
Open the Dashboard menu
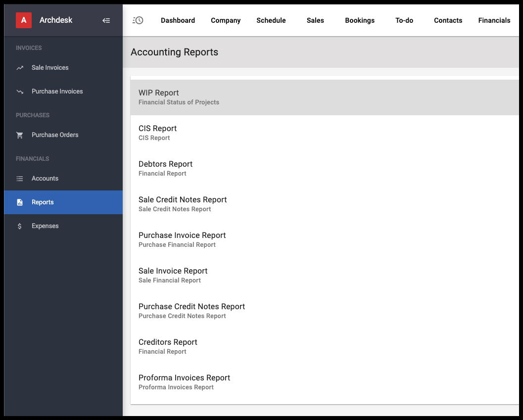tap(178, 20)
